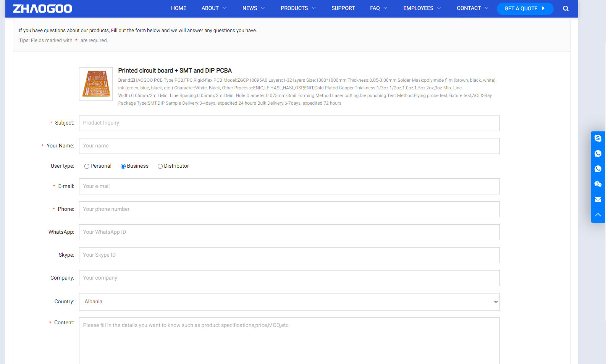Select the Distributor user type
This screenshot has width=606, height=364.
(x=160, y=166)
